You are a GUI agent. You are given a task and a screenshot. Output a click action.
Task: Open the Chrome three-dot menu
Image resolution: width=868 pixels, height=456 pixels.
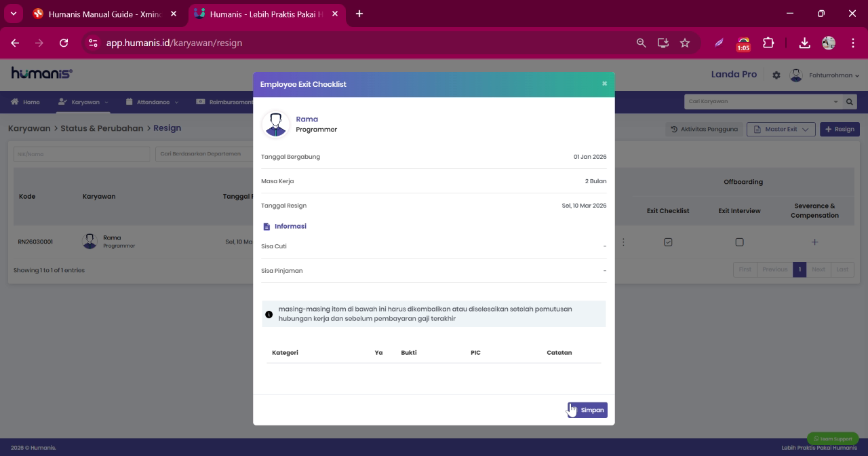click(x=853, y=43)
